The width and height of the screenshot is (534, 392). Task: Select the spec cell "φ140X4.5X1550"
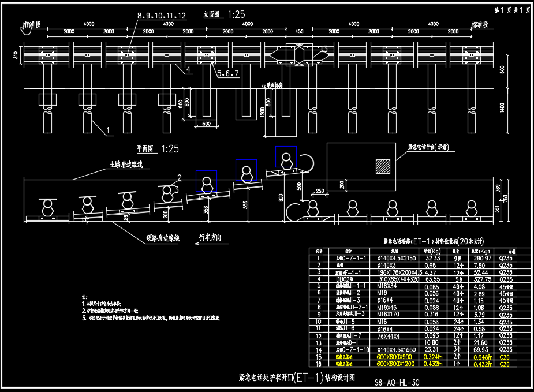click(397, 350)
